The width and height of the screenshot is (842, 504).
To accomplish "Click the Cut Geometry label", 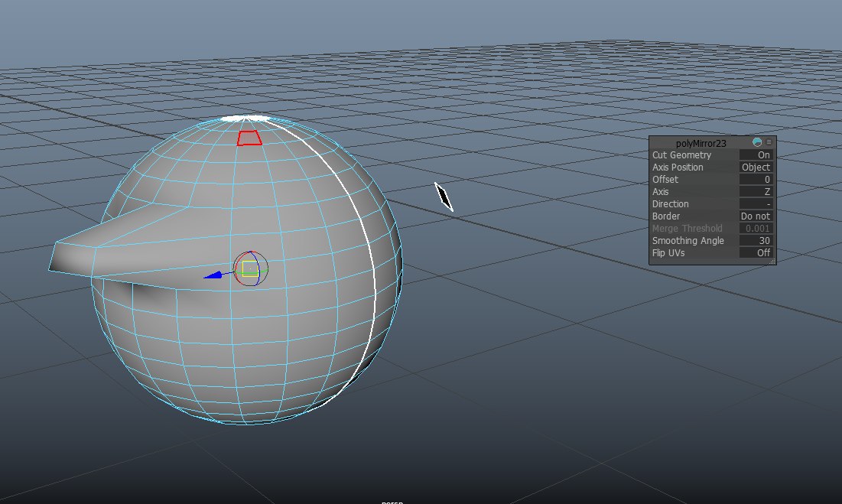I will click(681, 155).
